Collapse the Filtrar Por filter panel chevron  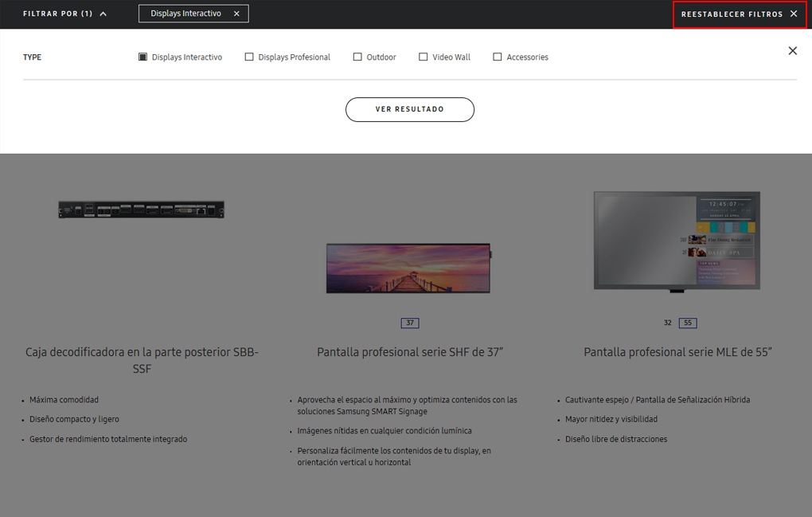click(103, 14)
